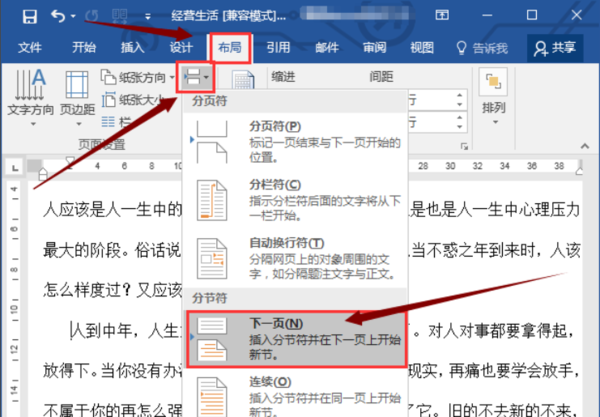Click the 分隔符 breaks icon button

point(196,77)
